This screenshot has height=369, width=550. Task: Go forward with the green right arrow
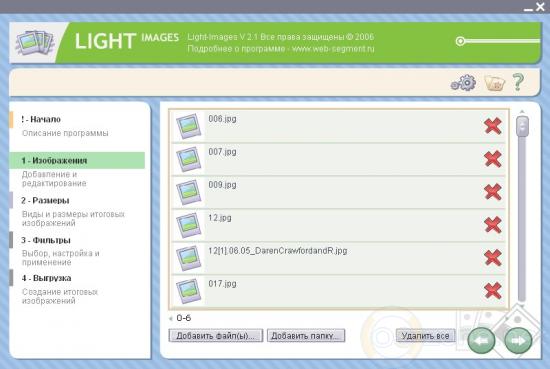[518, 341]
